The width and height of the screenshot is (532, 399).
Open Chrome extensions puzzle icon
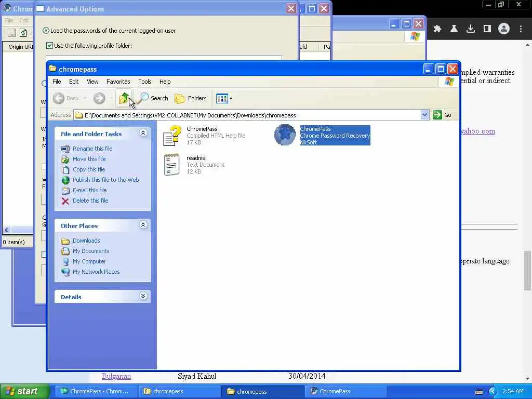click(x=437, y=29)
